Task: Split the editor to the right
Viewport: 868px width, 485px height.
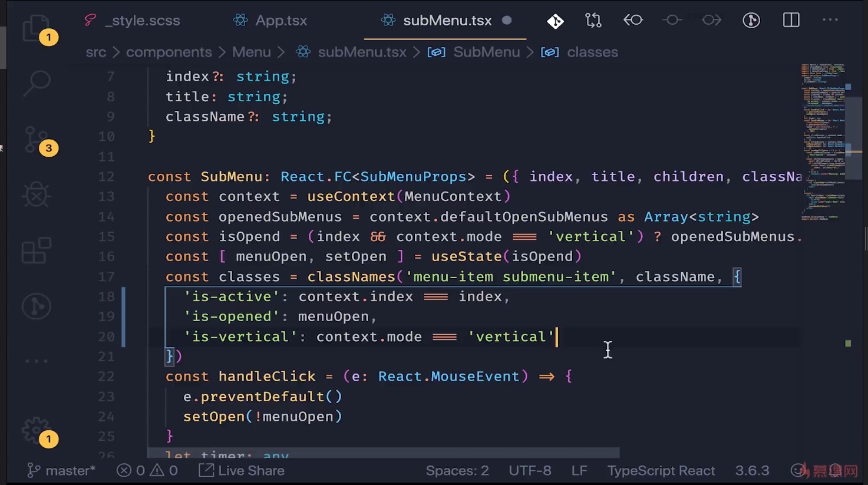Action: click(x=791, y=21)
